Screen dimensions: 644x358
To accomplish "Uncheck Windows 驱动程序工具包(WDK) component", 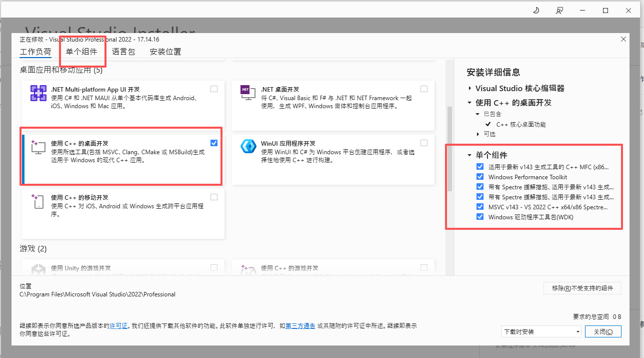I will pos(480,217).
